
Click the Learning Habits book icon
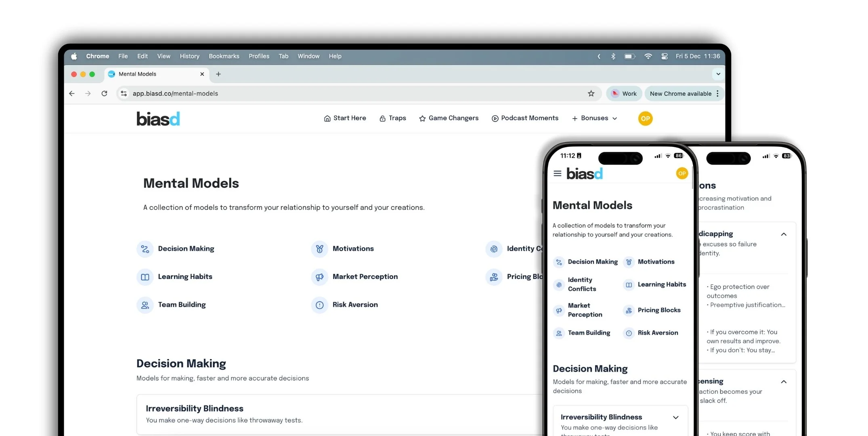(145, 277)
